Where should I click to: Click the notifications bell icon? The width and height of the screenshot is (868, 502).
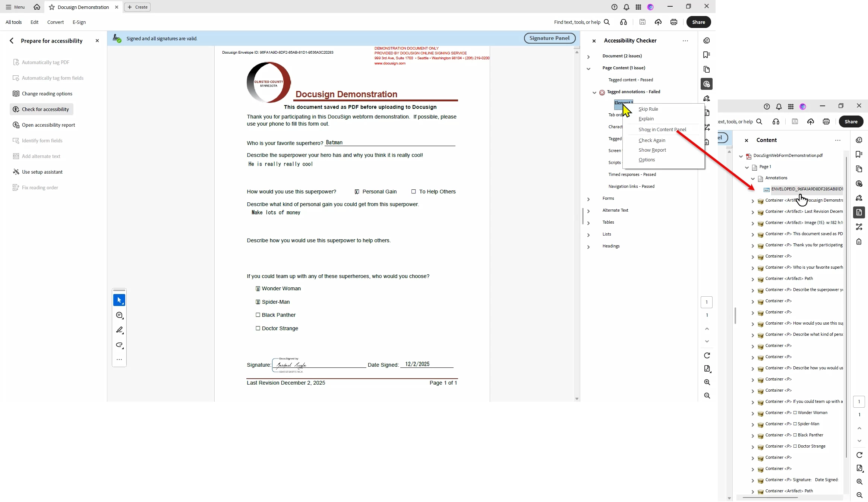coord(626,7)
